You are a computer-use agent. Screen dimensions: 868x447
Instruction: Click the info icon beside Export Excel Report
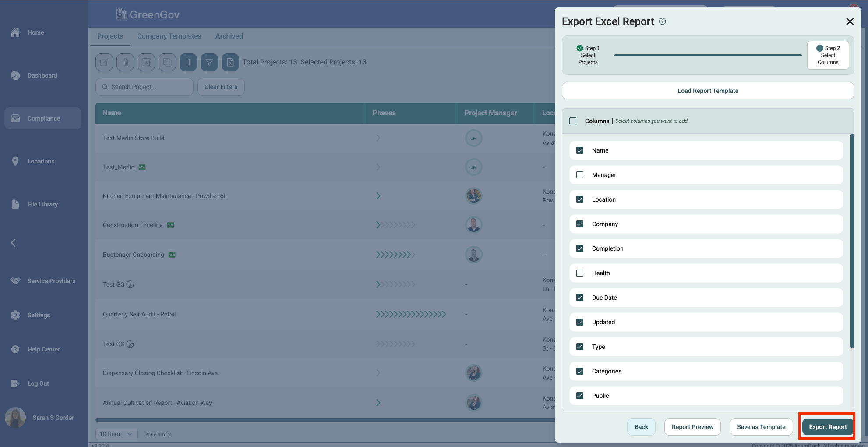pyautogui.click(x=663, y=21)
